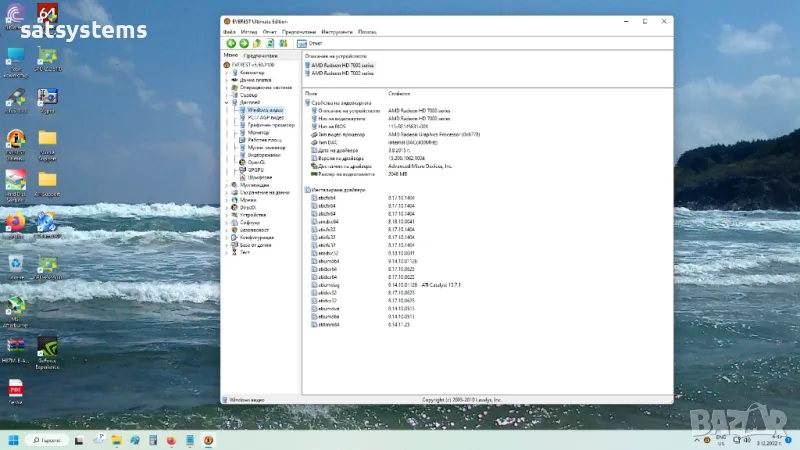Open the Tools (Инструменти) menu

337,32
